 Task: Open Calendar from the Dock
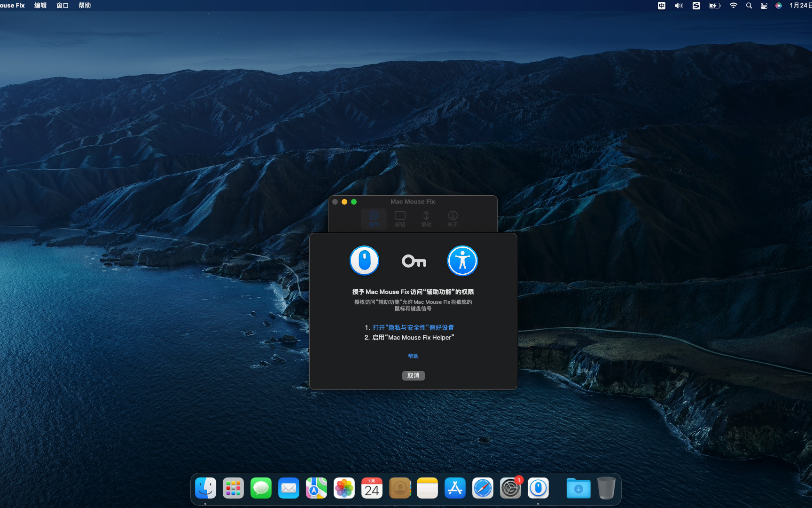[x=372, y=488]
